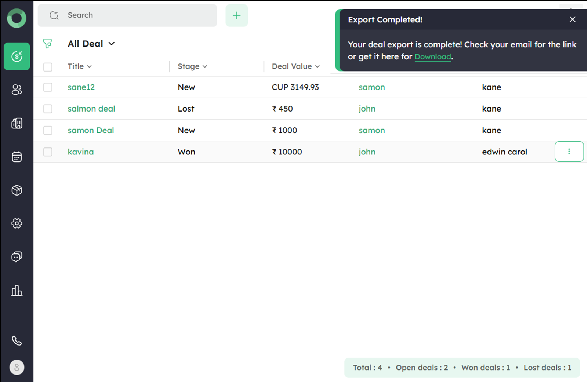This screenshot has width=588, height=383.
Task: Tick the checkbox for sane12 deal
Action: [x=48, y=87]
